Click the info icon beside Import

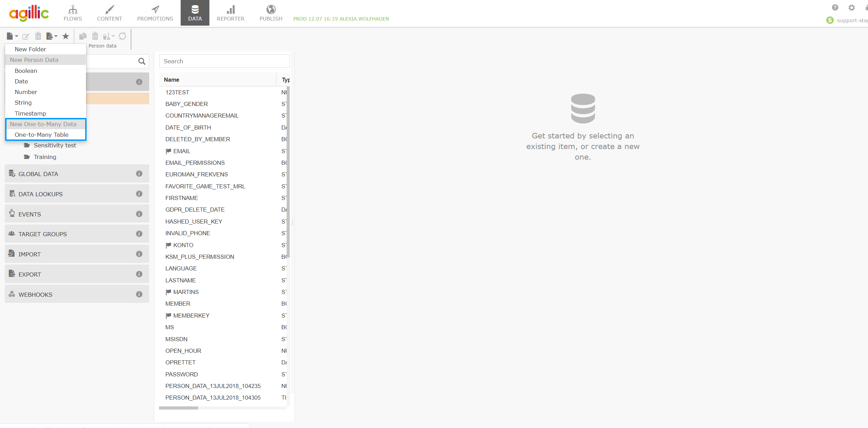[139, 254]
